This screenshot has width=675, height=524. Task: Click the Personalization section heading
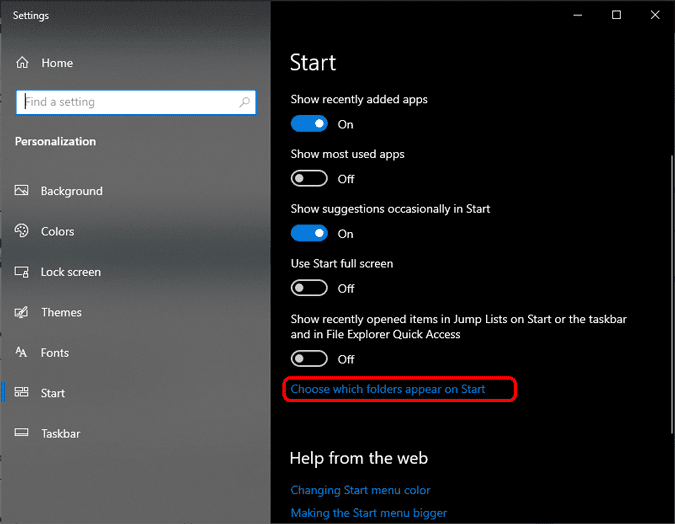point(56,141)
